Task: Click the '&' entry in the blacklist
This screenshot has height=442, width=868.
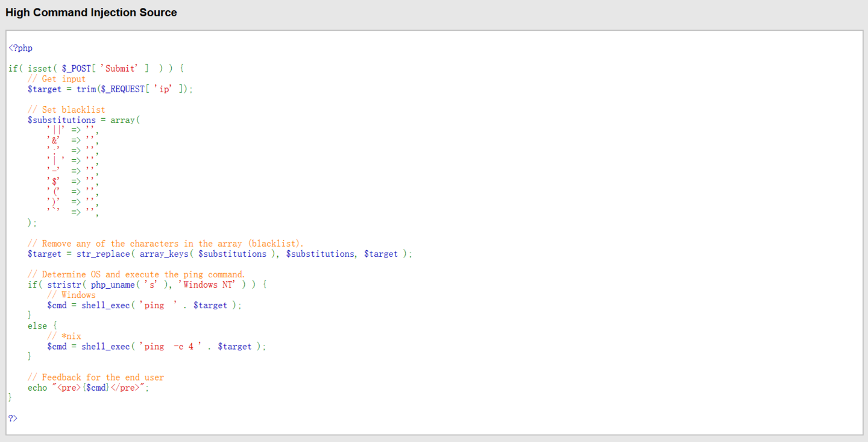Action: click(x=54, y=140)
